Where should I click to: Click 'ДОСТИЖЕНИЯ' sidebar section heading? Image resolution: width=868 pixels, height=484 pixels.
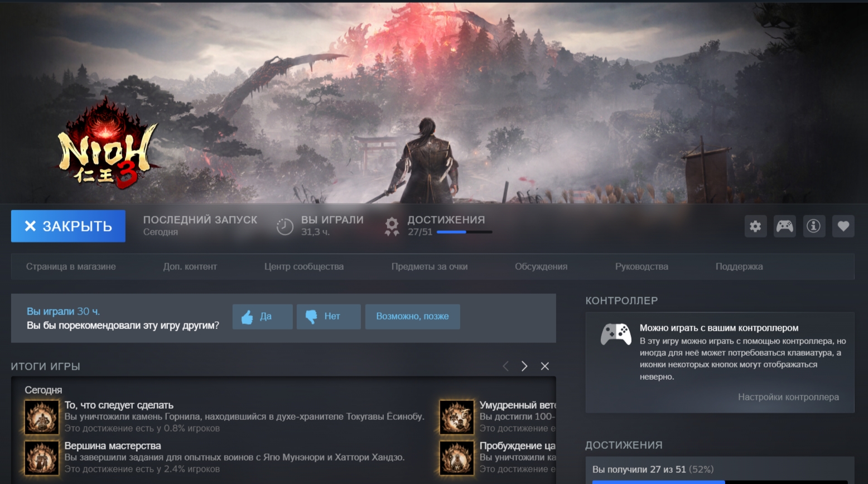point(624,445)
